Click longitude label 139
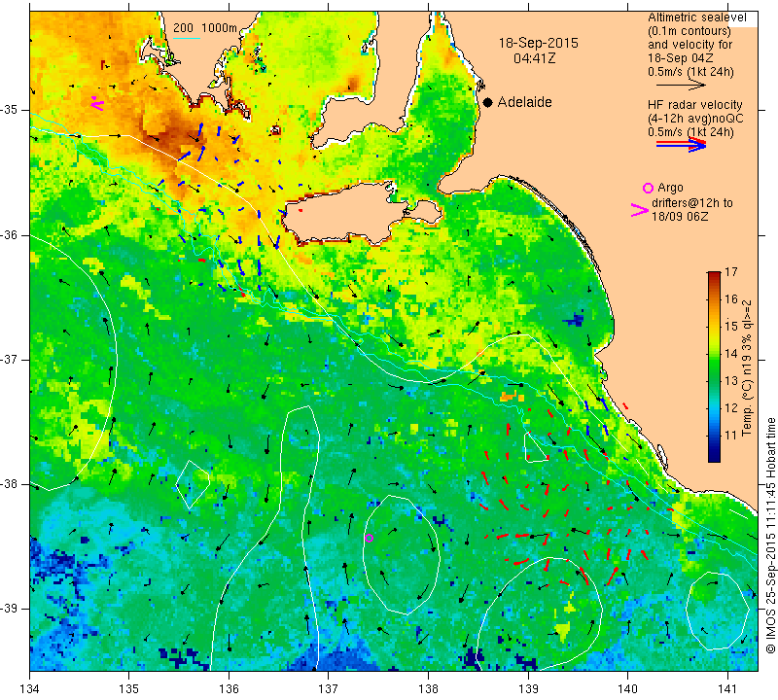778x700 pixels. [528, 689]
